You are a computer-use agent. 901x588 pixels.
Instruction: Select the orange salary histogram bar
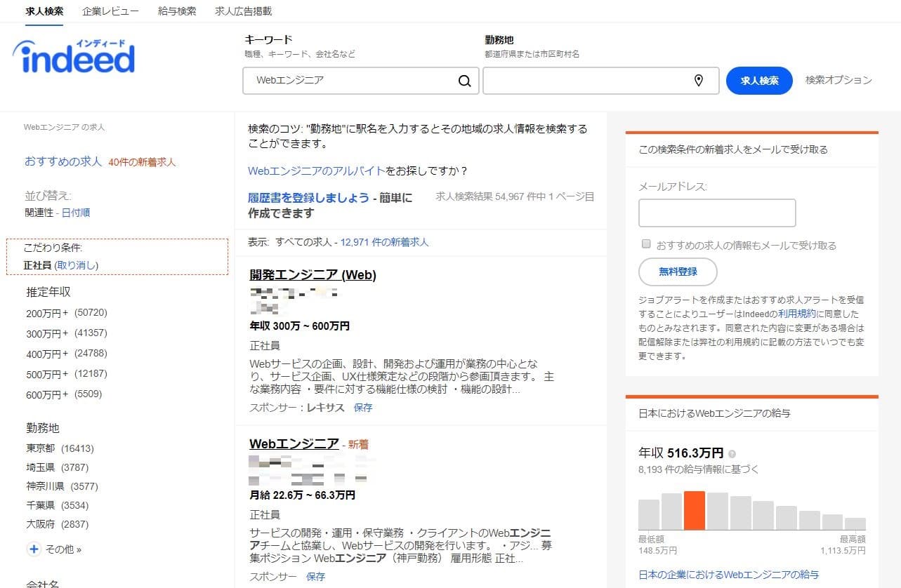pyautogui.click(x=694, y=511)
